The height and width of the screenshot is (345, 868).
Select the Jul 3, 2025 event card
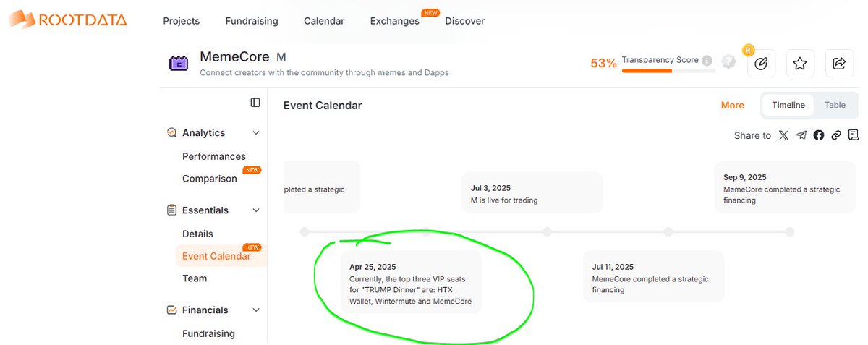pos(532,192)
